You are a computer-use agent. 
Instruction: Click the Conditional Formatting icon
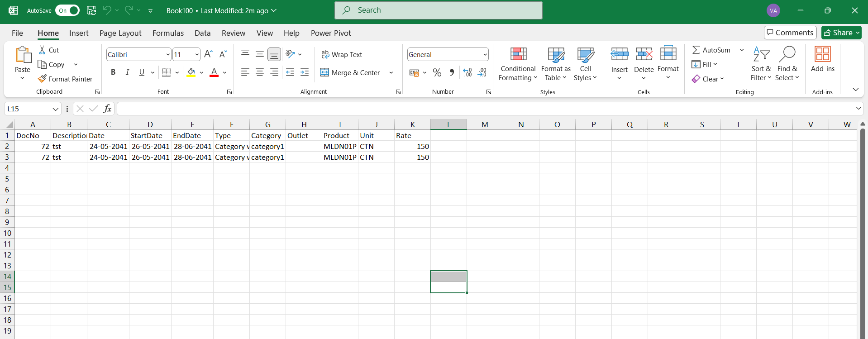[518, 54]
